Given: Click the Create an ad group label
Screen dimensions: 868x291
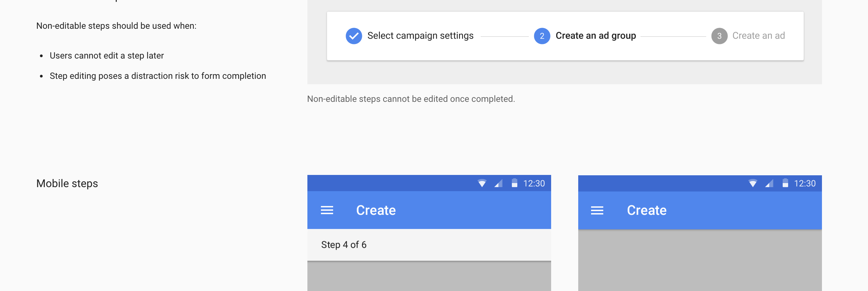Looking at the screenshot, I should tap(596, 36).
